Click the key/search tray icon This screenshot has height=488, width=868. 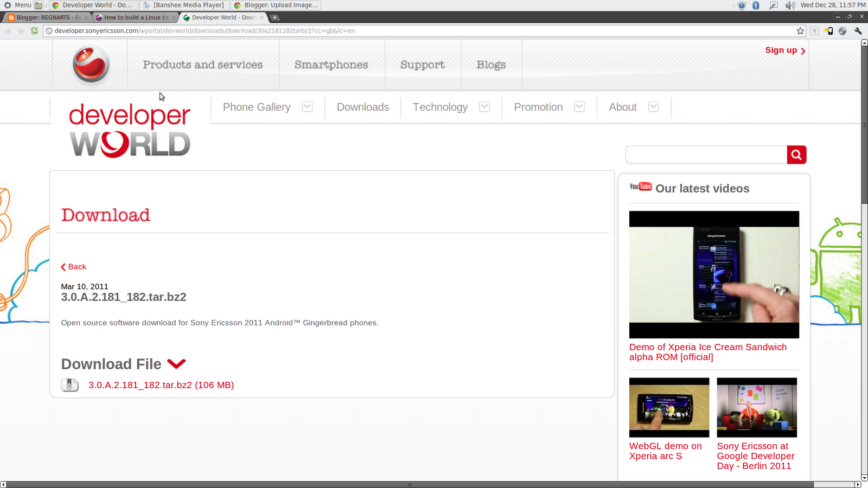tap(773, 5)
